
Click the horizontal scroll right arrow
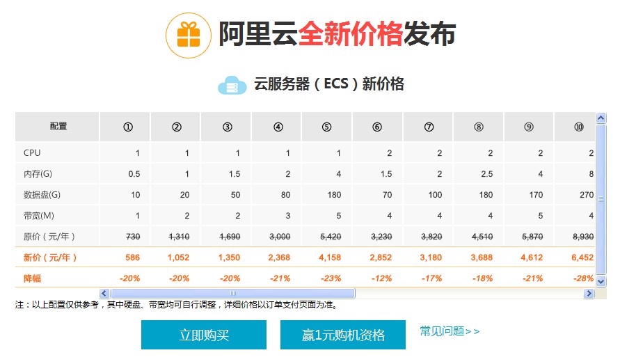589,293
